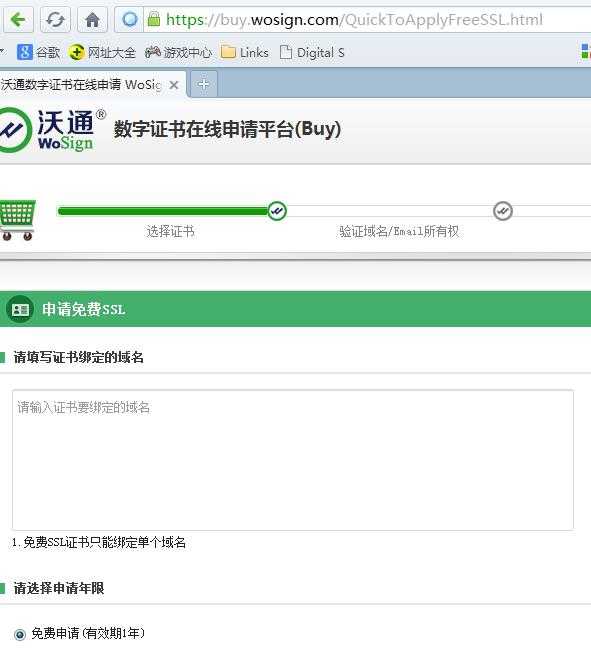Image resolution: width=591 pixels, height=649 pixels.
Task: Click the WoSign 沃通 logo
Action: click(x=52, y=130)
